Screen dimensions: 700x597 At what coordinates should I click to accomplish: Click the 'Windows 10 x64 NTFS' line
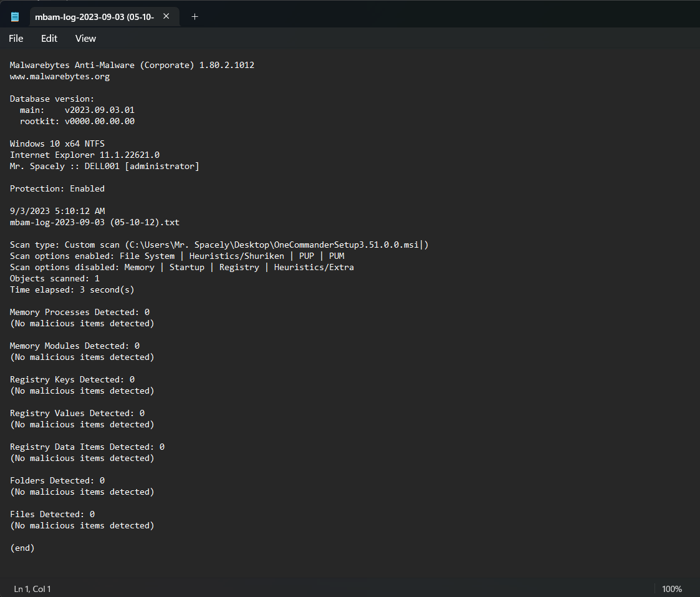(x=57, y=144)
